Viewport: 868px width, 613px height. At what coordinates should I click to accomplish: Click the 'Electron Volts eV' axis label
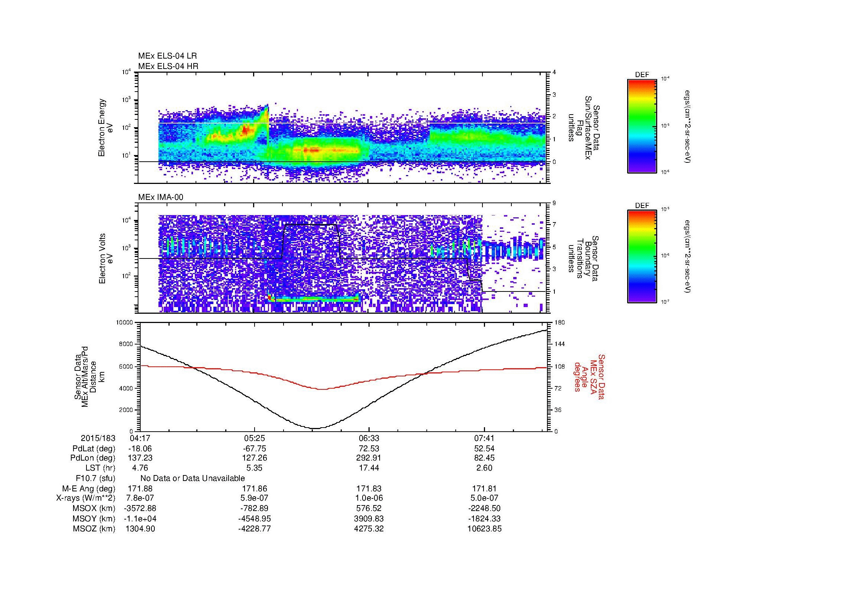click(x=106, y=258)
